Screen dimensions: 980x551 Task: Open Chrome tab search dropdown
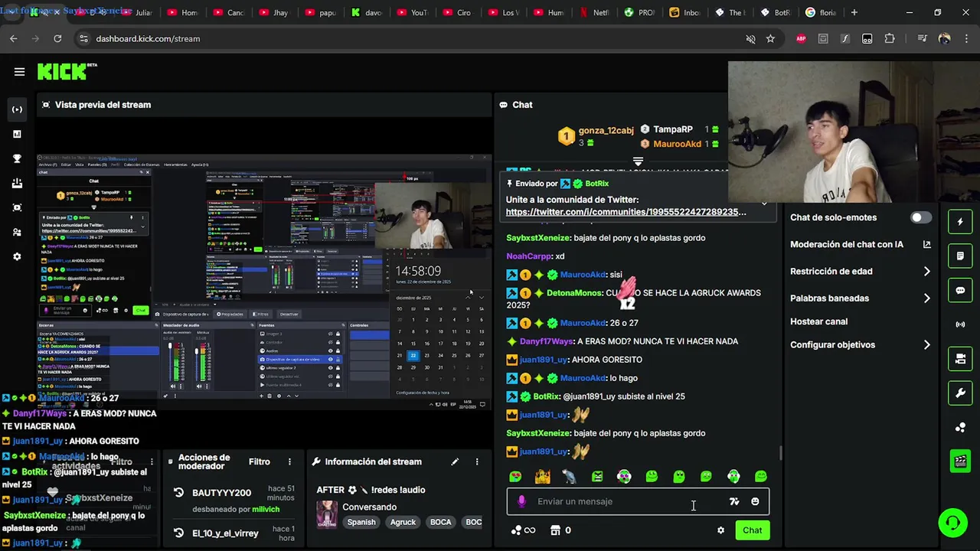coord(13,12)
